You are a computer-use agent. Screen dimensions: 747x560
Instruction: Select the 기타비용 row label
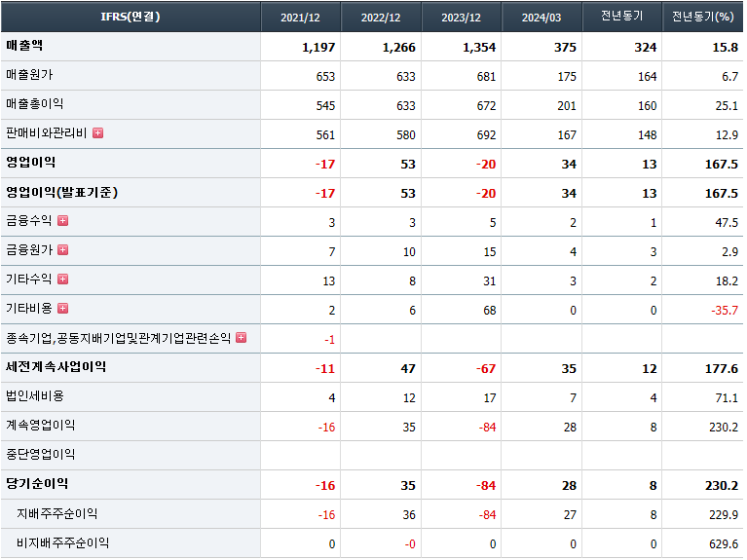click(x=28, y=309)
